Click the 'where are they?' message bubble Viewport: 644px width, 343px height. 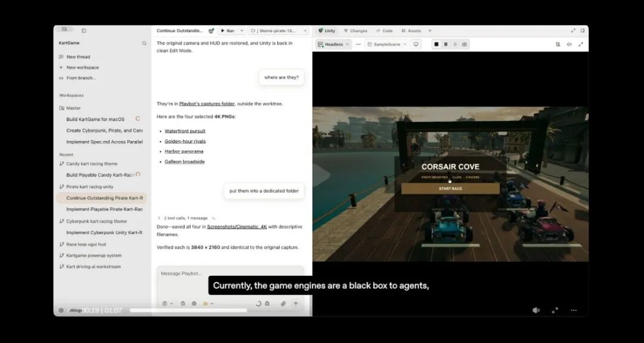(281, 77)
